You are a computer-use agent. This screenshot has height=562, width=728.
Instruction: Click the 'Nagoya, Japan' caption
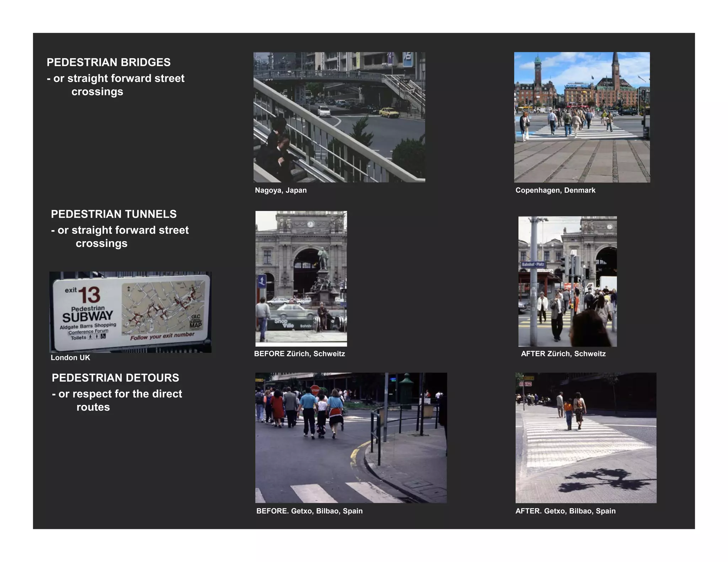point(280,190)
